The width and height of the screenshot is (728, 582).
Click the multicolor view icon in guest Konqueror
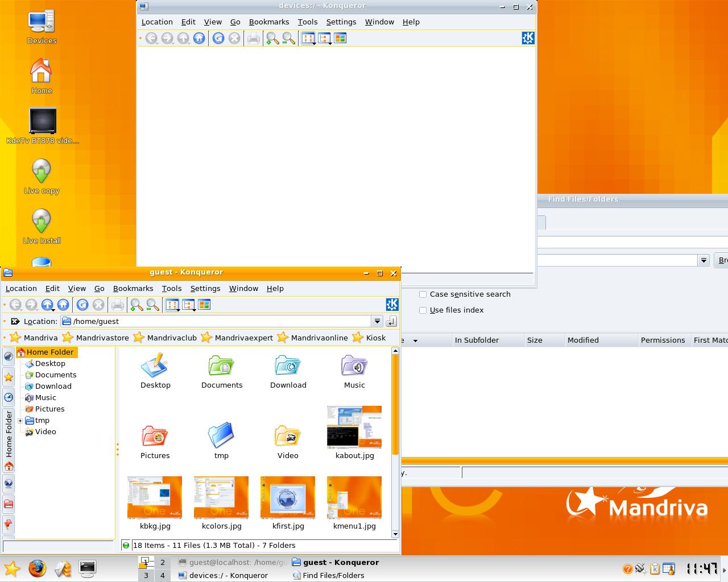(x=204, y=305)
